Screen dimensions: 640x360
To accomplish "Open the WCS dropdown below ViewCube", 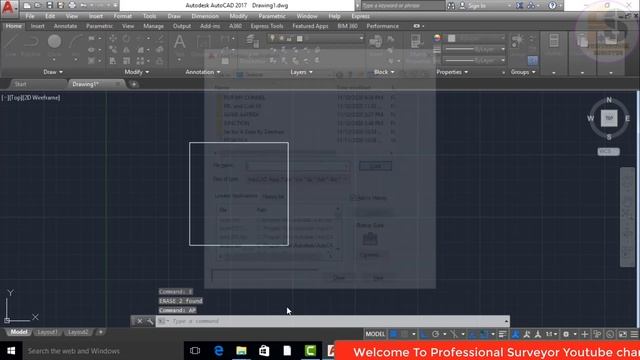I will click(x=608, y=151).
